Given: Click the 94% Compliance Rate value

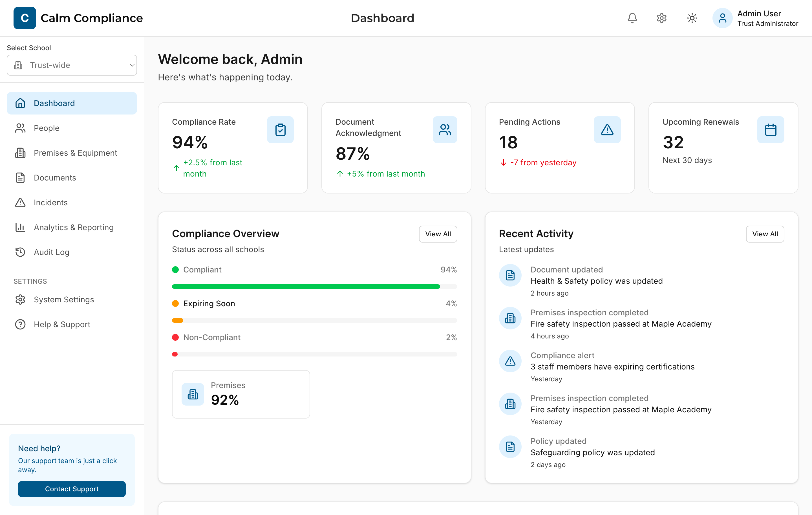Looking at the screenshot, I should click(190, 142).
